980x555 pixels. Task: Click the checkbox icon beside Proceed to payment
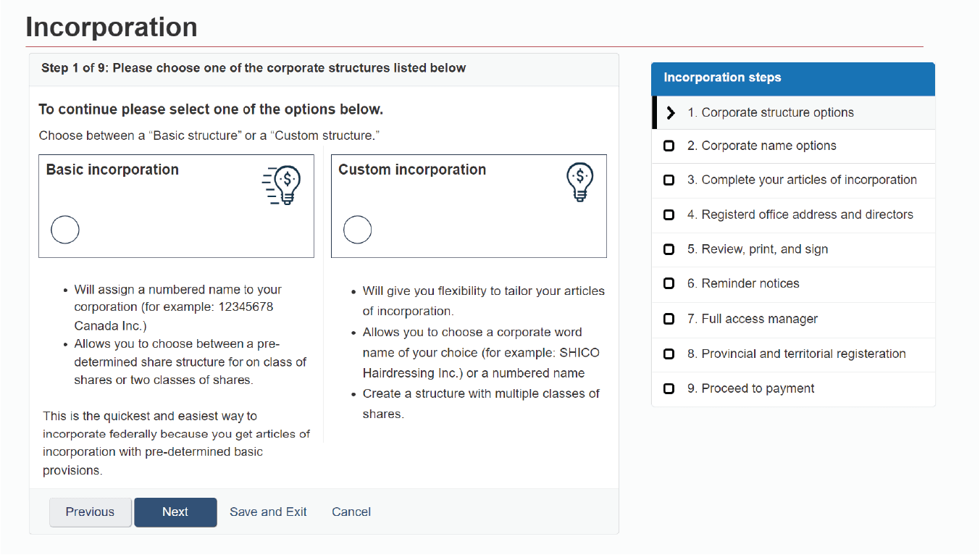[x=668, y=388]
